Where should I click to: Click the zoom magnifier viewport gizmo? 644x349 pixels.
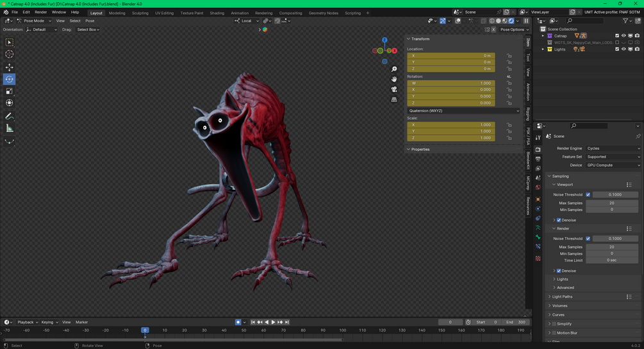394,69
